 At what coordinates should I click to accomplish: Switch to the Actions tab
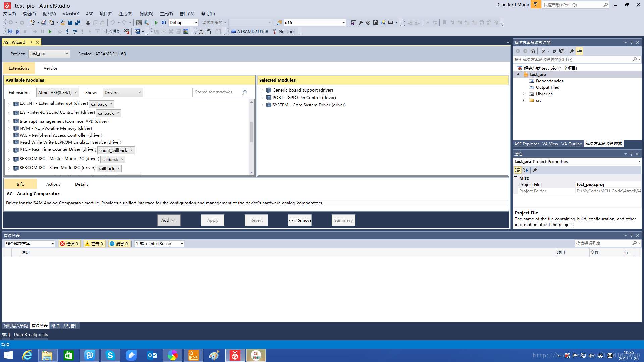click(x=53, y=184)
